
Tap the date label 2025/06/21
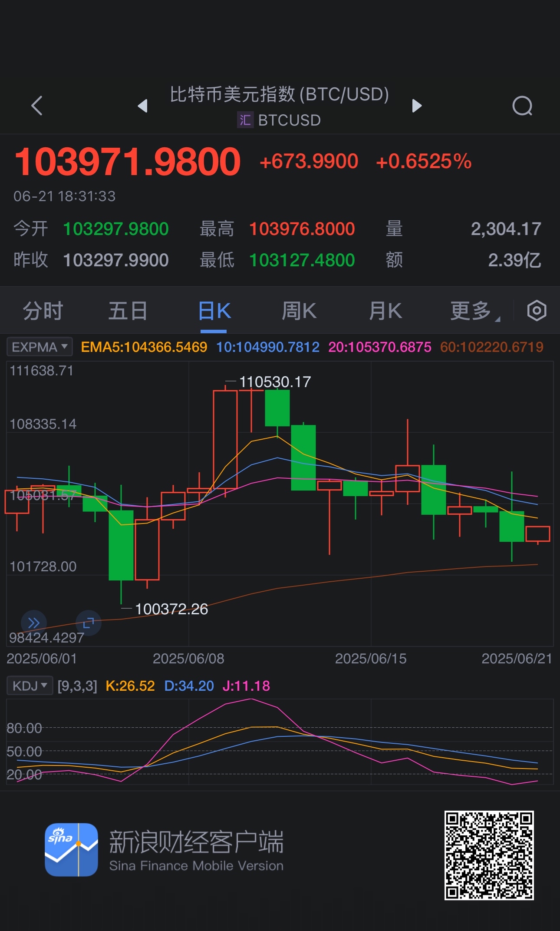click(x=517, y=659)
